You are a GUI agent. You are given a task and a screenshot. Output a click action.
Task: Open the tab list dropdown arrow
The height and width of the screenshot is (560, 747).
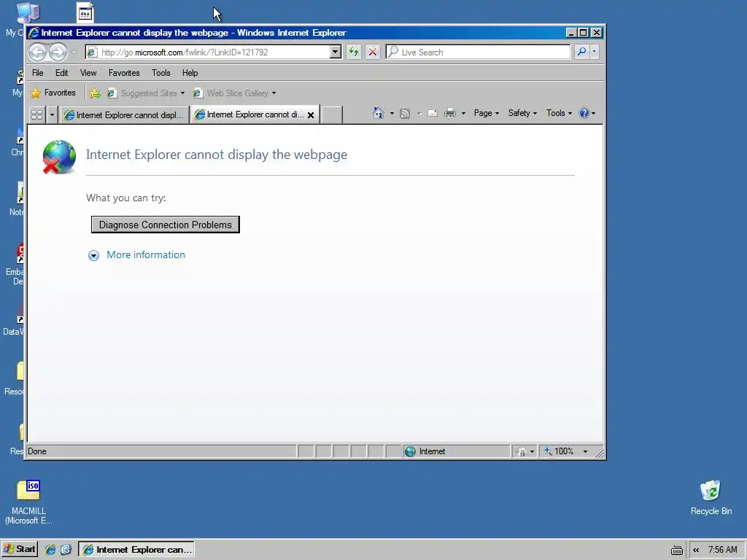point(52,114)
